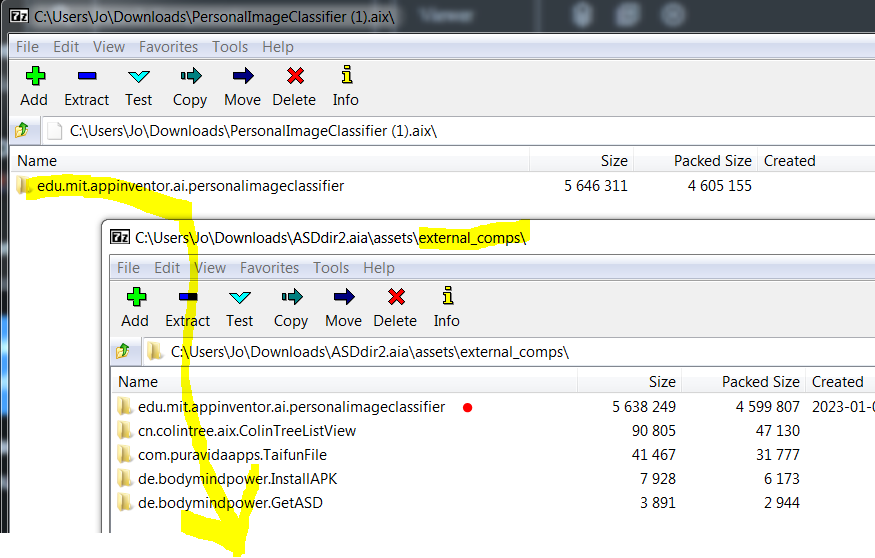Click size value 7 928
The height and width of the screenshot is (558, 875).
[657, 479]
